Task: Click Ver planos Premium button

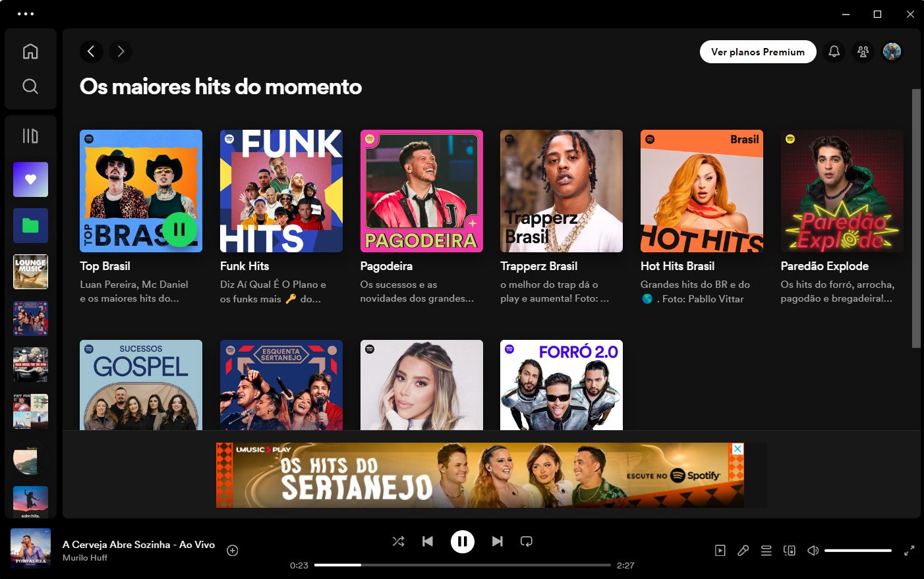Action: point(758,51)
